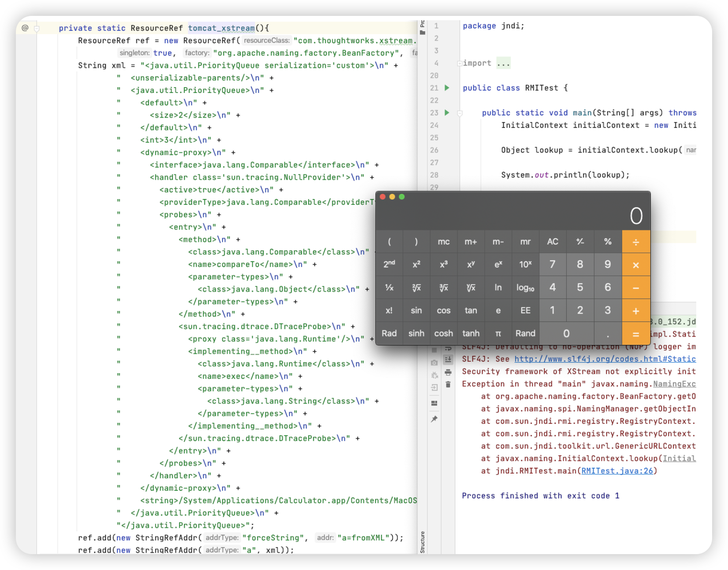Click the Stop process icon in the run panel
Viewport: 728px width, 570px height.
pos(434,350)
